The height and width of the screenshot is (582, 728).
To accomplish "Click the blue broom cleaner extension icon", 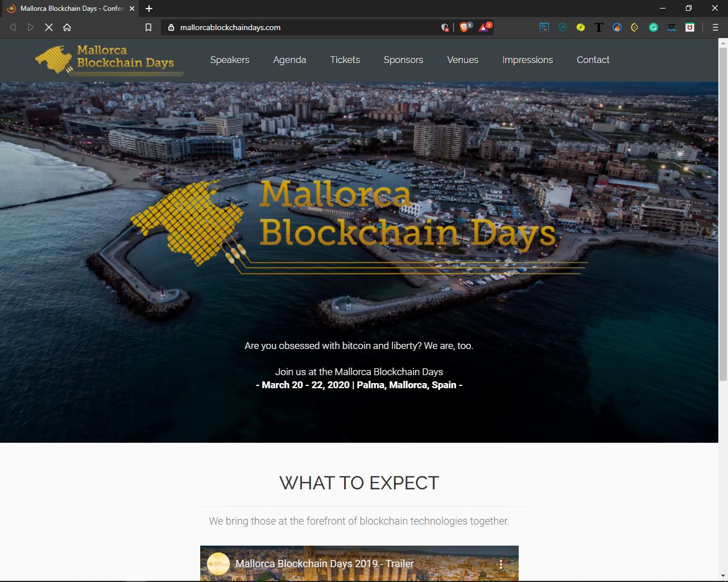I will 617,27.
